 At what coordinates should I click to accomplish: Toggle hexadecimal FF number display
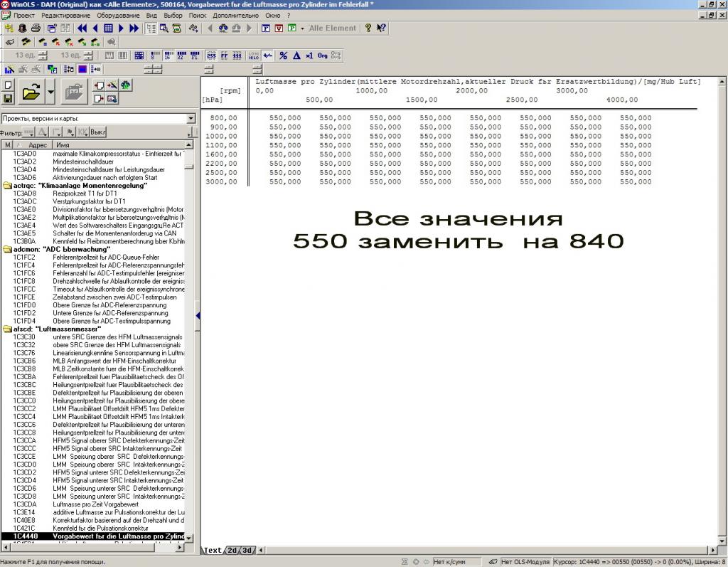pyautogui.click(x=224, y=55)
